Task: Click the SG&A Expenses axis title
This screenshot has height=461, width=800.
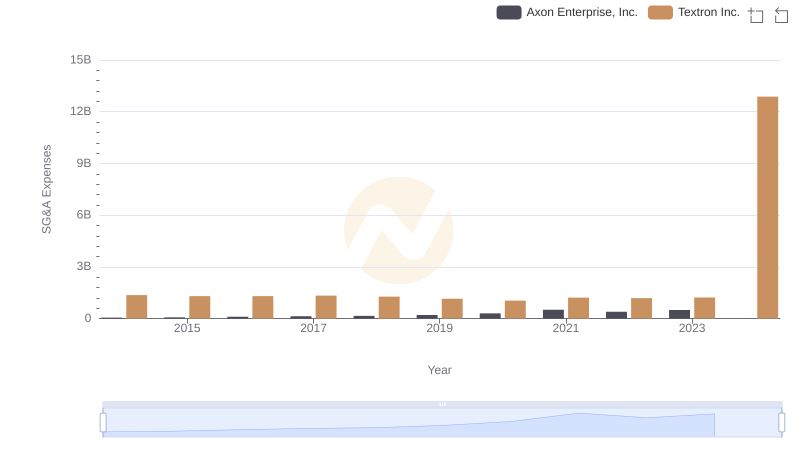Action: tap(46, 189)
